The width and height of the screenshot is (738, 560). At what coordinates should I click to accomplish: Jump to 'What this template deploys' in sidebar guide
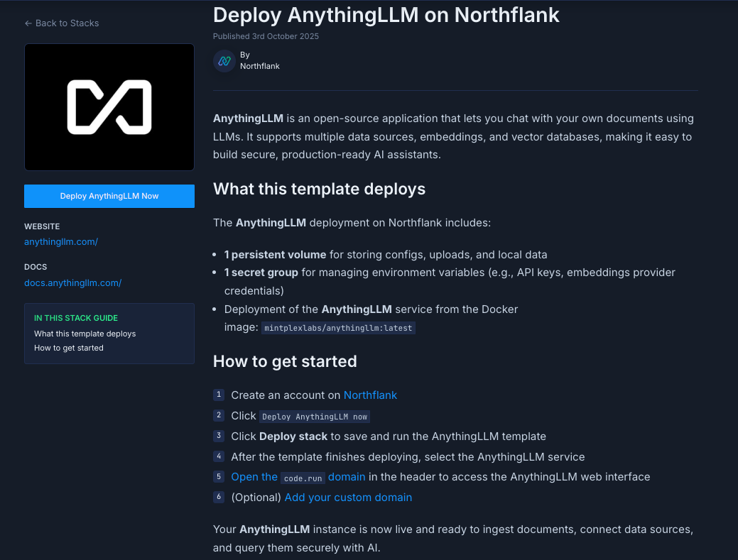click(85, 334)
